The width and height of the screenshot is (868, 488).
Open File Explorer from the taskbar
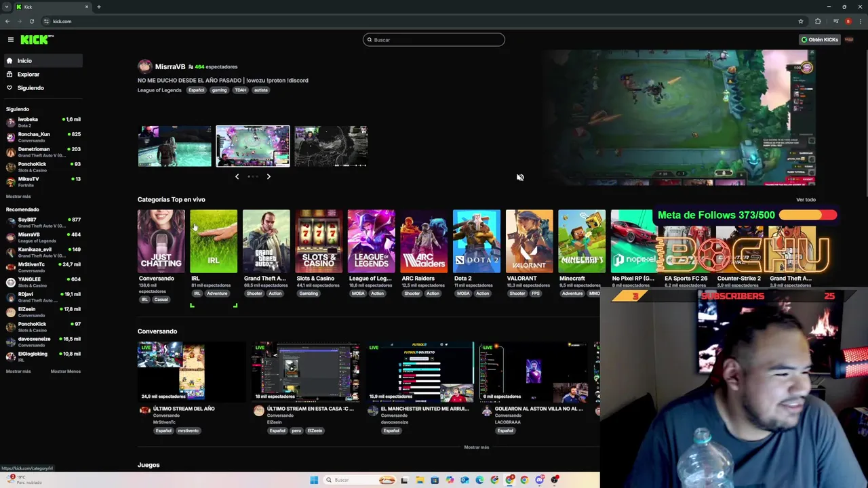[420, 480]
